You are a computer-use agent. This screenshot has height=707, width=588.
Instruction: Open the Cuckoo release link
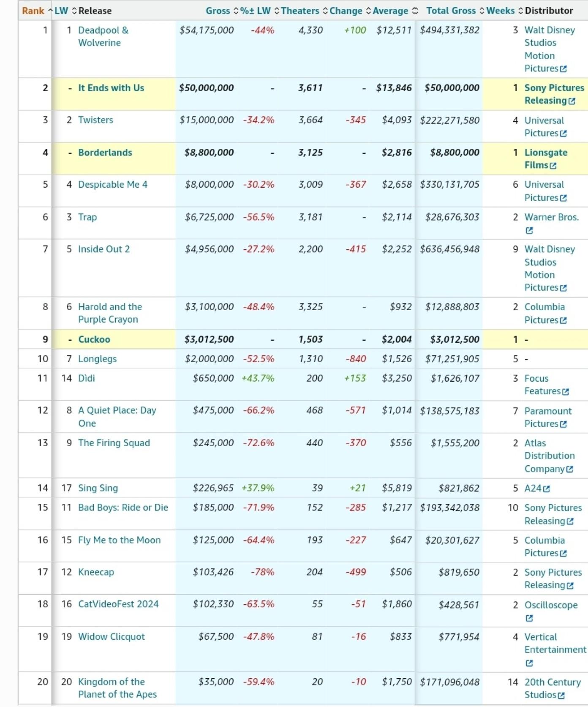(94, 339)
